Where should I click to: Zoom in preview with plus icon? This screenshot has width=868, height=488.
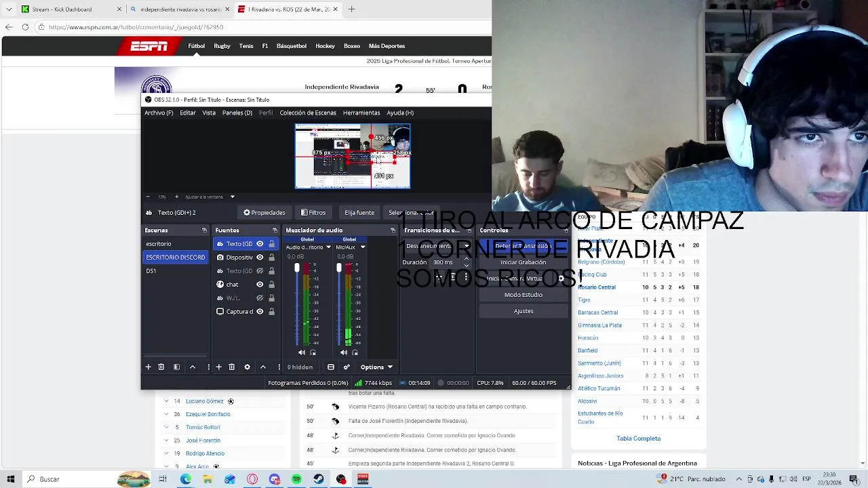[x=176, y=197]
